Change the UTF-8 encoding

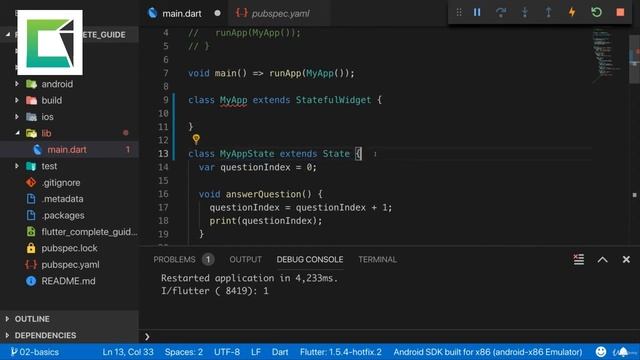click(227, 352)
